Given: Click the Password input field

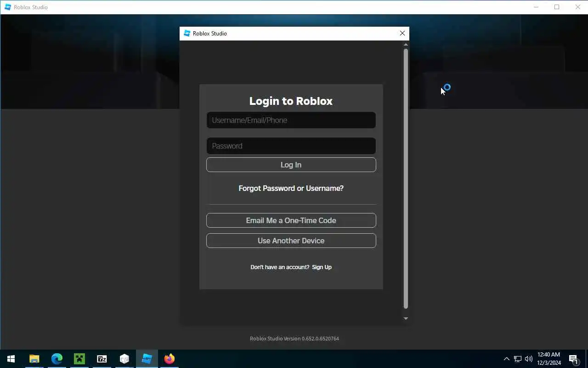Looking at the screenshot, I should coord(291,146).
